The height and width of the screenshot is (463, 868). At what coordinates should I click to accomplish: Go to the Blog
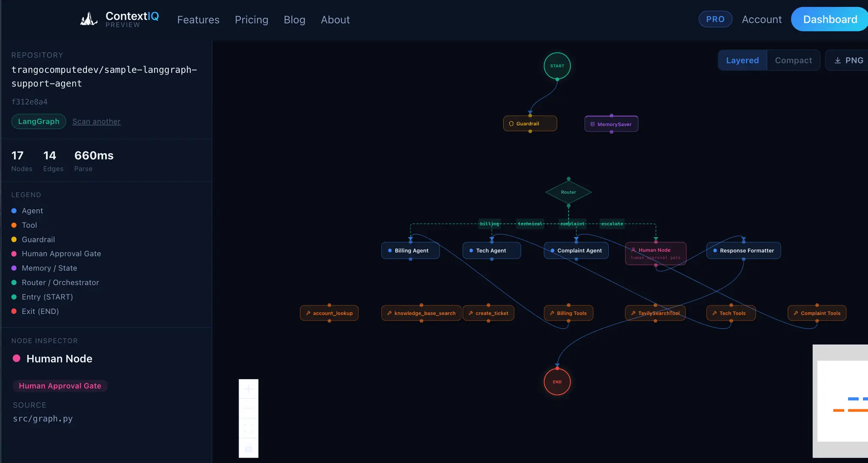click(295, 19)
